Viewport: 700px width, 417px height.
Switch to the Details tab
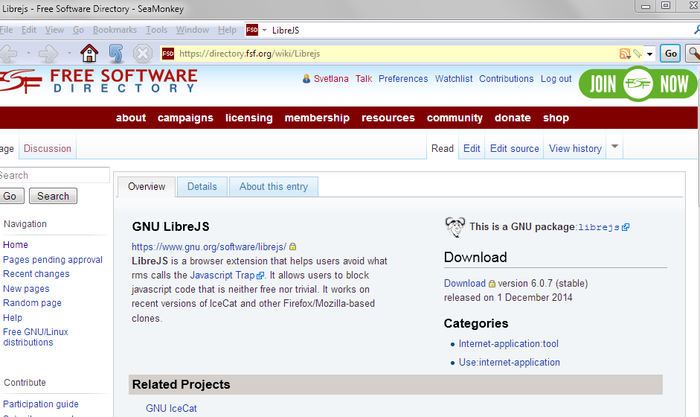click(x=202, y=187)
